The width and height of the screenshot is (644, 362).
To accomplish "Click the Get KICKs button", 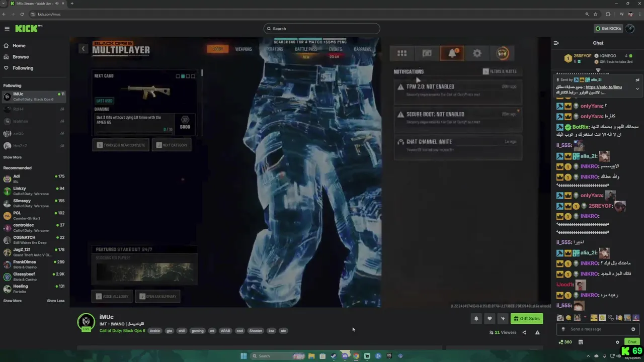I will tap(608, 29).
